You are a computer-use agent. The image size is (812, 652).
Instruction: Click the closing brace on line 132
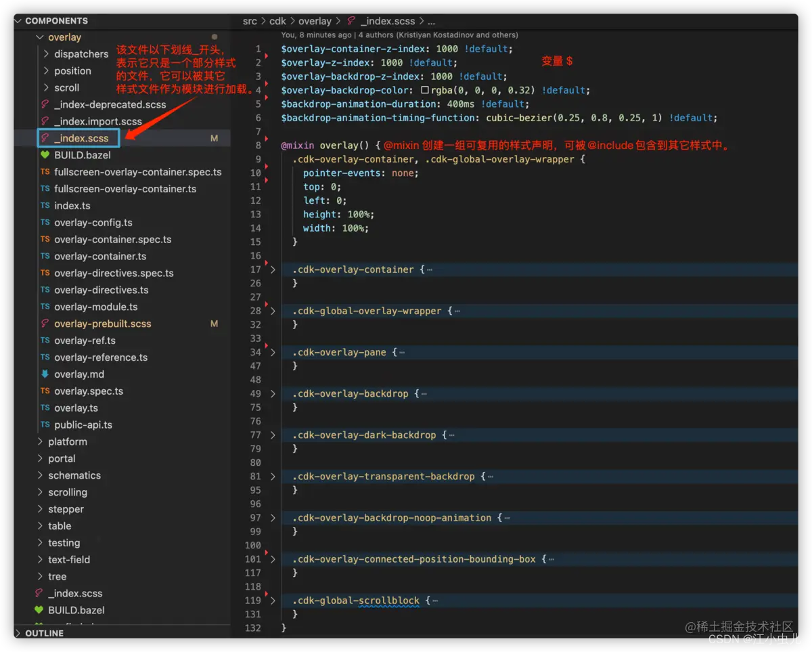tap(284, 628)
